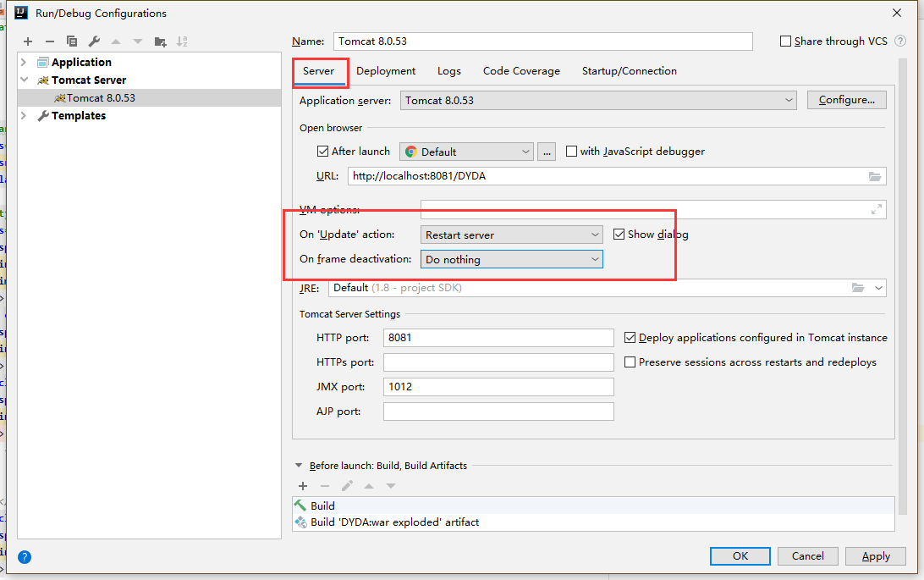The image size is (924, 580).
Task: Add a before launch task
Action: coord(303,486)
